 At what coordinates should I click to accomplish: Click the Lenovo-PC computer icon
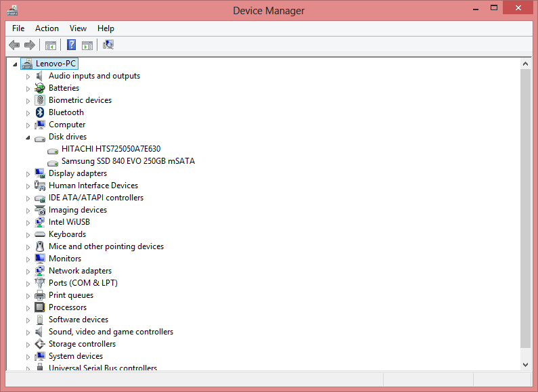(27, 64)
